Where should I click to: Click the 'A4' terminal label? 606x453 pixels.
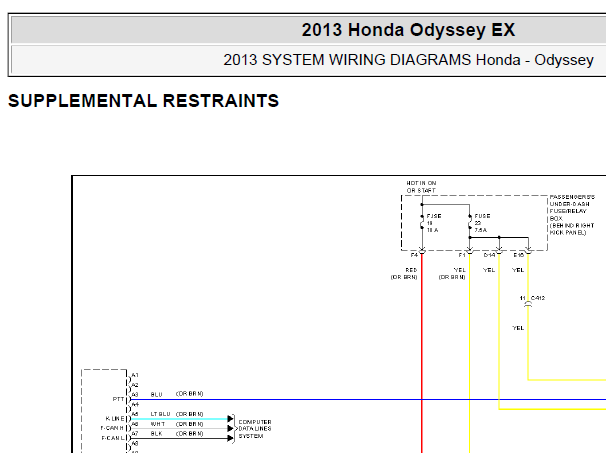135,405
